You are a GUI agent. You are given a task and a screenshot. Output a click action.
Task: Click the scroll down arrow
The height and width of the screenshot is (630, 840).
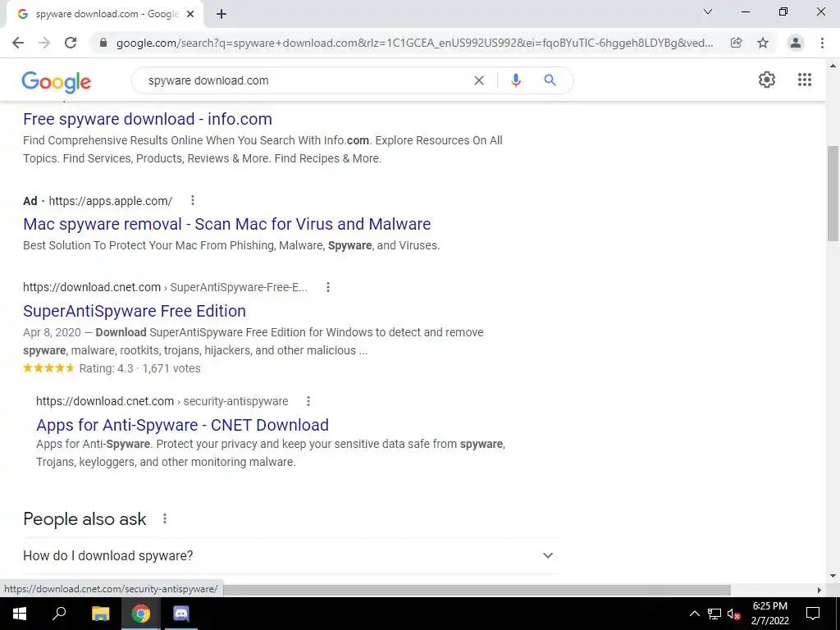pos(833,577)
